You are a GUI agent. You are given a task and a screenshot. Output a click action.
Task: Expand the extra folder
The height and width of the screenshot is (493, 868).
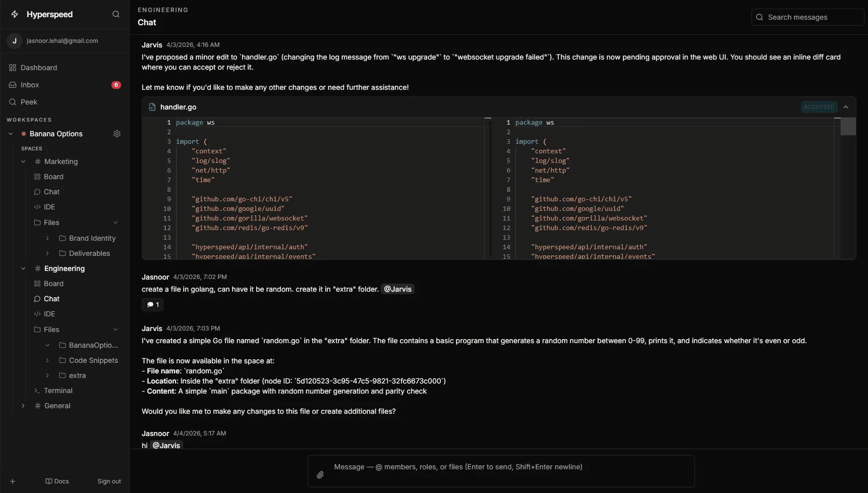[x=47, y=375]
